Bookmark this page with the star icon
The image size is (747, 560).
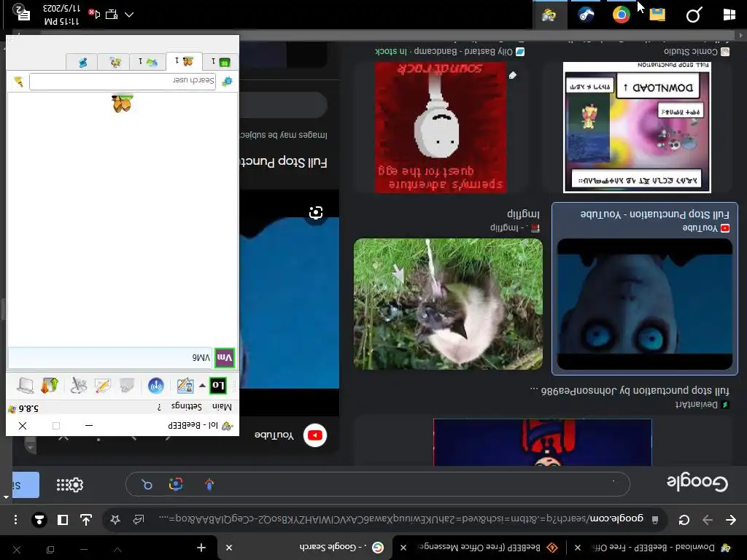[x=115, y=519]
